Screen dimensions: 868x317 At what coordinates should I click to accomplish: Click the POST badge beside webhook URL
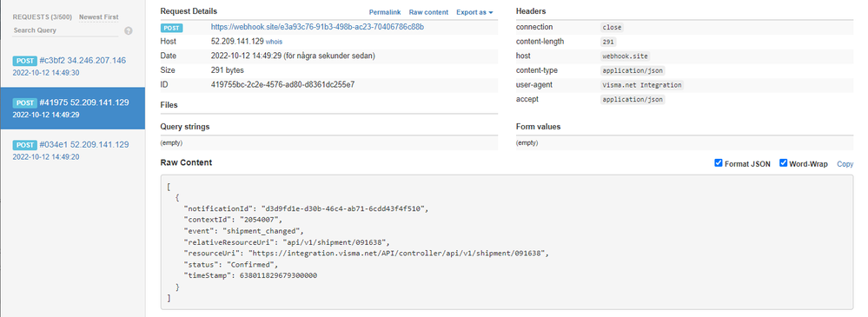point(172,27)
